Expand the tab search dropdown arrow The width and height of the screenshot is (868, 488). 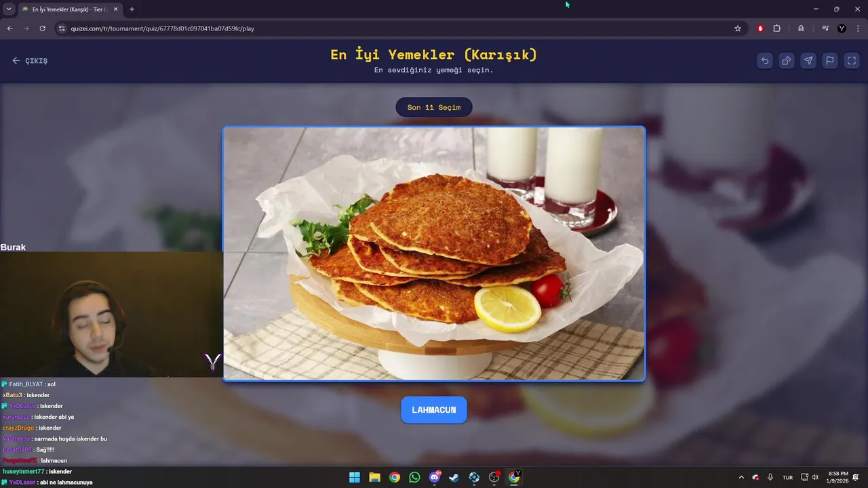coord(9,9)
